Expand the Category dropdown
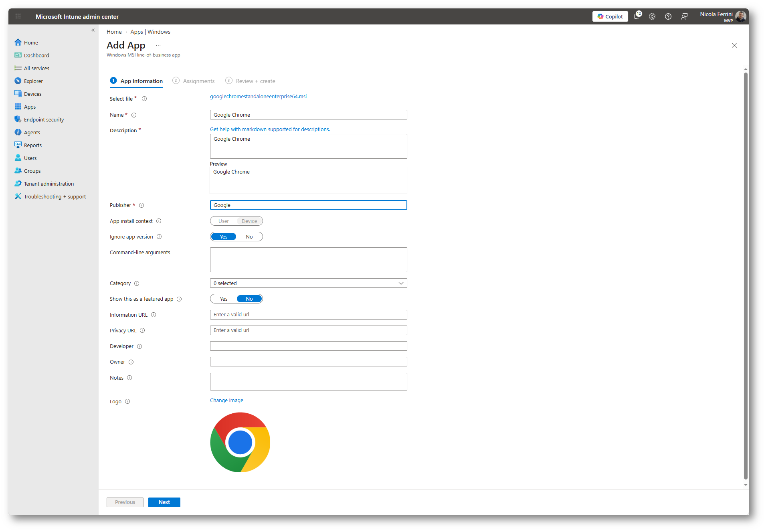 click(x=308, y=283)
